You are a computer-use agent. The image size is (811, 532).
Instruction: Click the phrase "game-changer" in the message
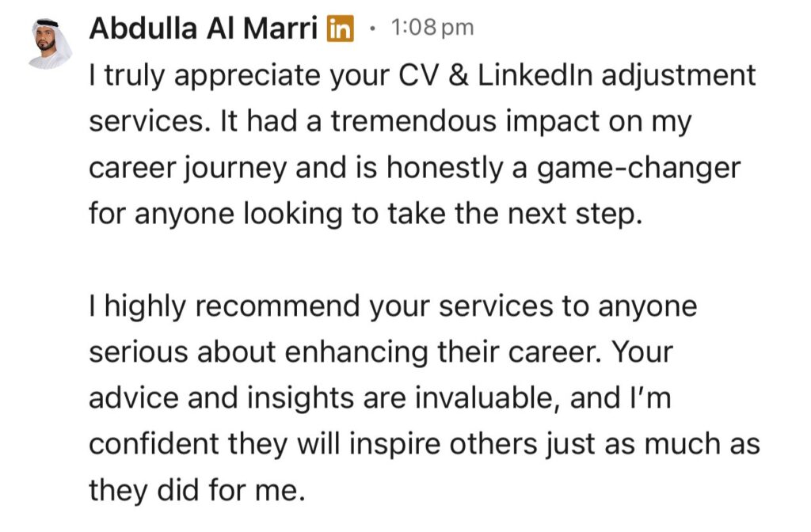tap(639, 169)
